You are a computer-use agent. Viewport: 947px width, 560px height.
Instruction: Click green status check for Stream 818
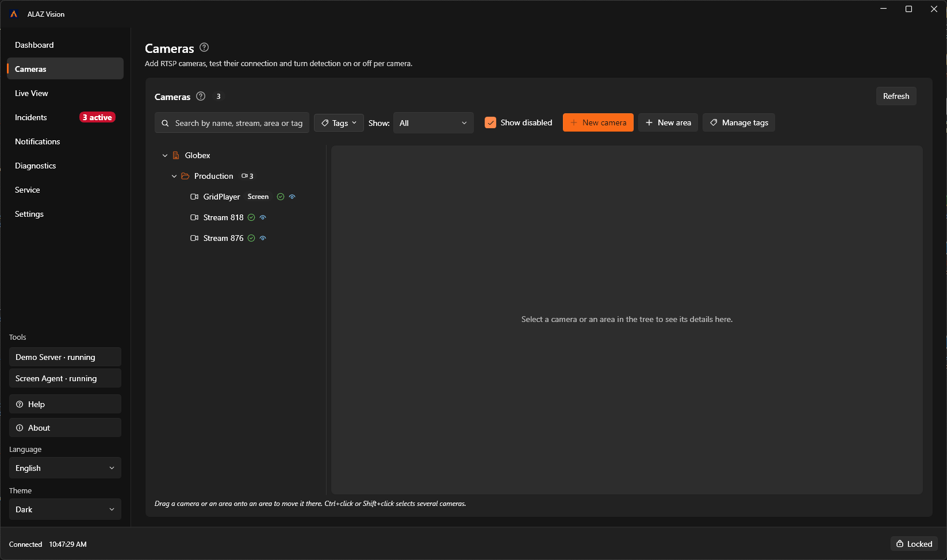251,217
